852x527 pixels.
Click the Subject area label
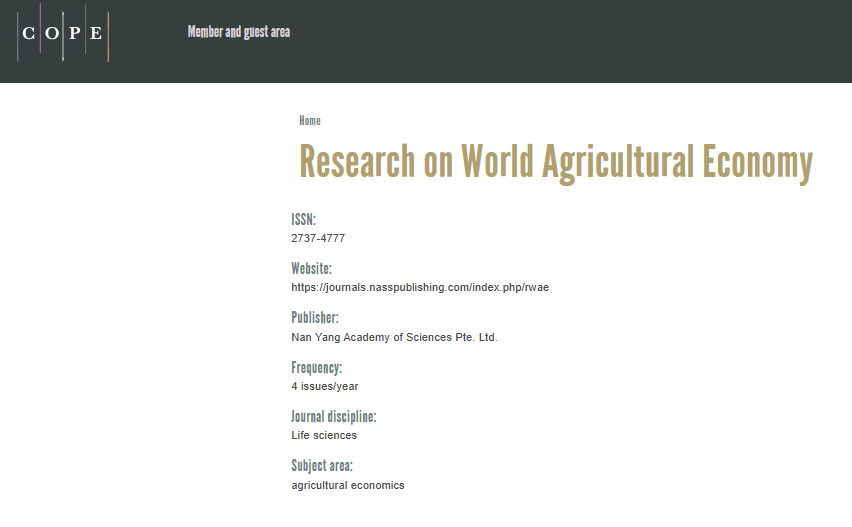[x=322, y=466]
